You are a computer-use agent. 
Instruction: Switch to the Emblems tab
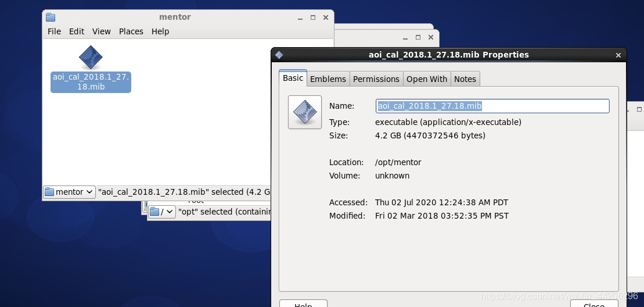[328, 79]
